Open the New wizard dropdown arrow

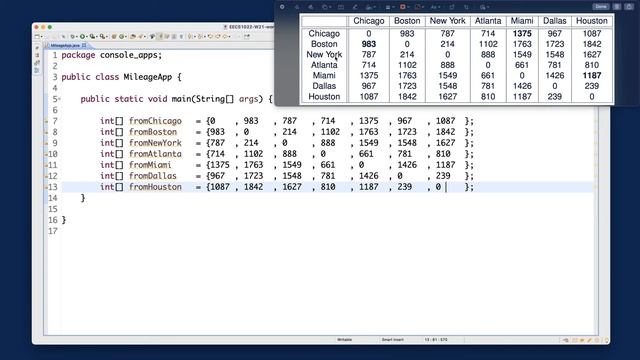[x=42, y=37]
